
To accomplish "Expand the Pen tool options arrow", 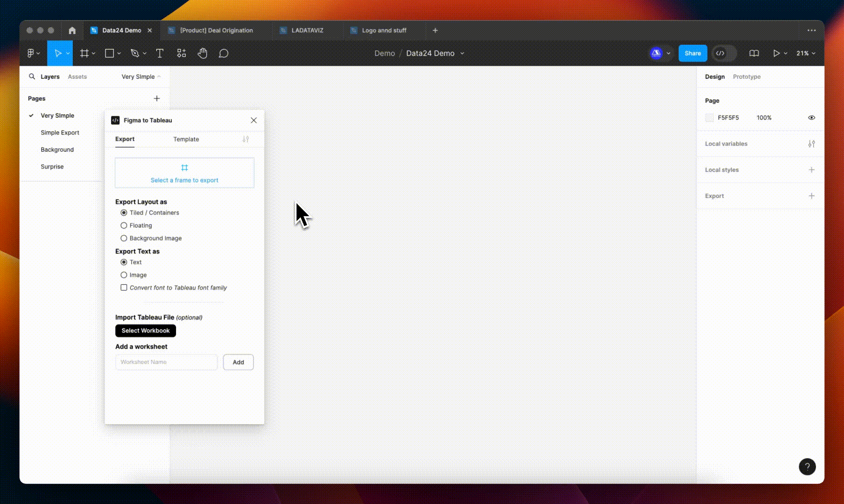I will 145,53.
